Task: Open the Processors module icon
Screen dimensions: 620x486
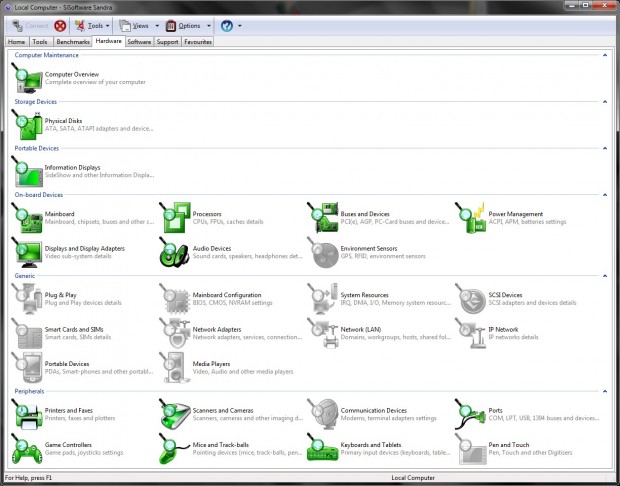Action: point(175,218)
